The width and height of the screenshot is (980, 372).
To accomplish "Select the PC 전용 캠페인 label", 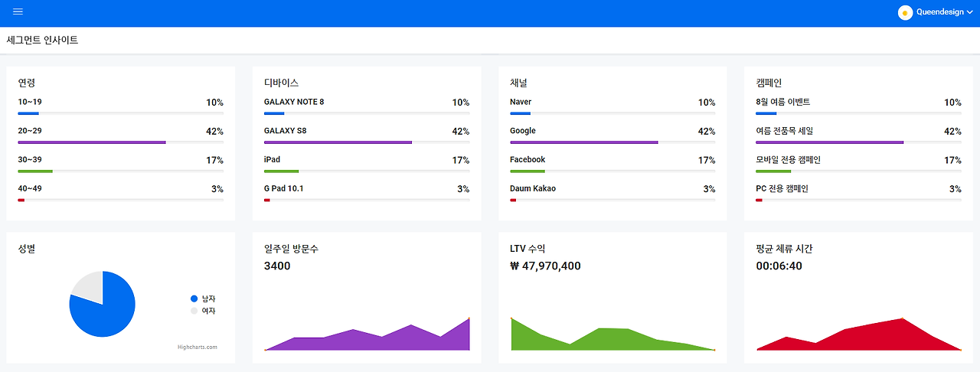I will click(782, 188).
